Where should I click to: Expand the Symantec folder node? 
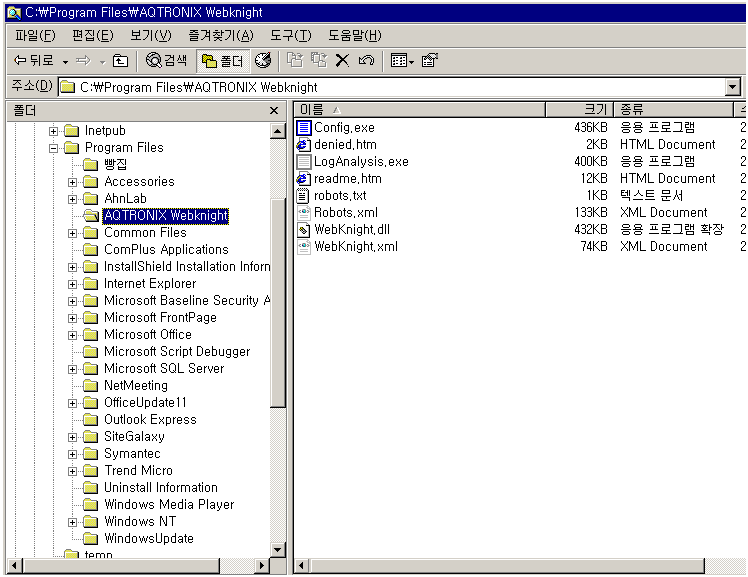tap(73, 454)
